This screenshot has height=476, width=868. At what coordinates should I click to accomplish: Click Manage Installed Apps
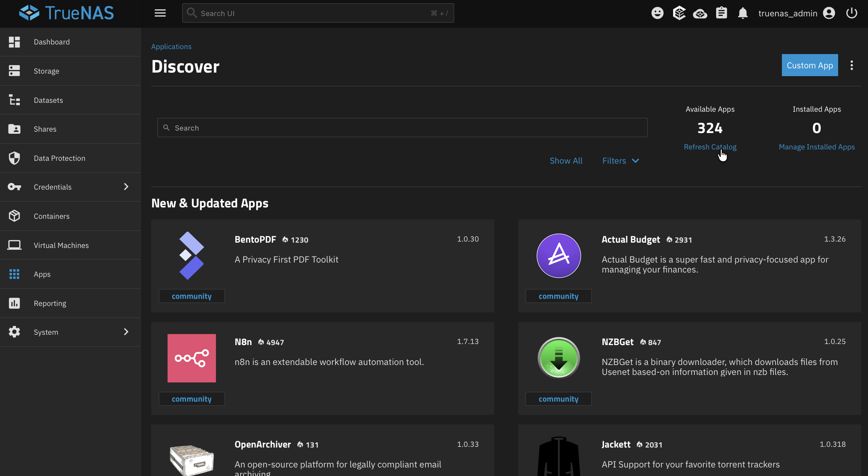pos(817,147)
